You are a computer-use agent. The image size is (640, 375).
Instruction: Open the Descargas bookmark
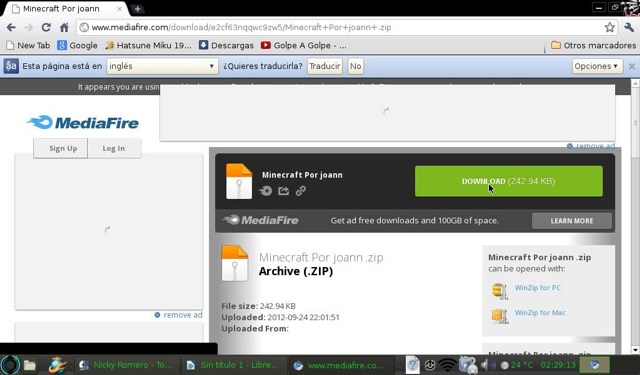(x=226, y=45)
